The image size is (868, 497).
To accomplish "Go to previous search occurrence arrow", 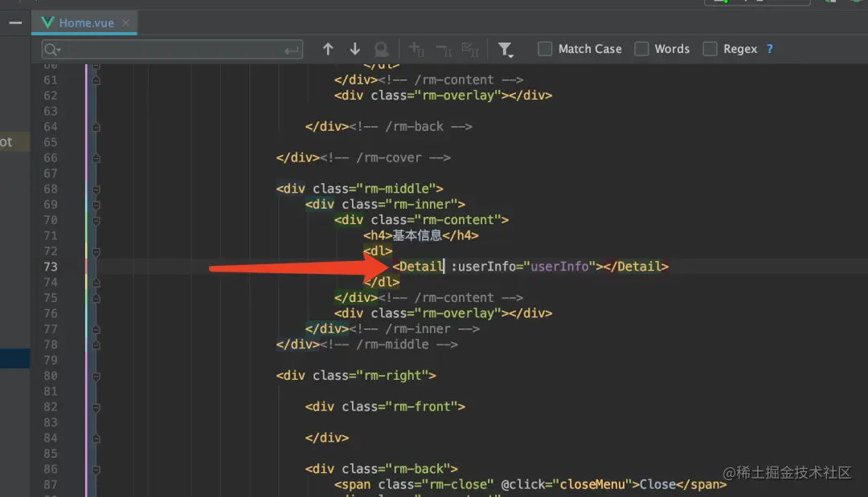I will pyautogui.click(x=328, y=49).
